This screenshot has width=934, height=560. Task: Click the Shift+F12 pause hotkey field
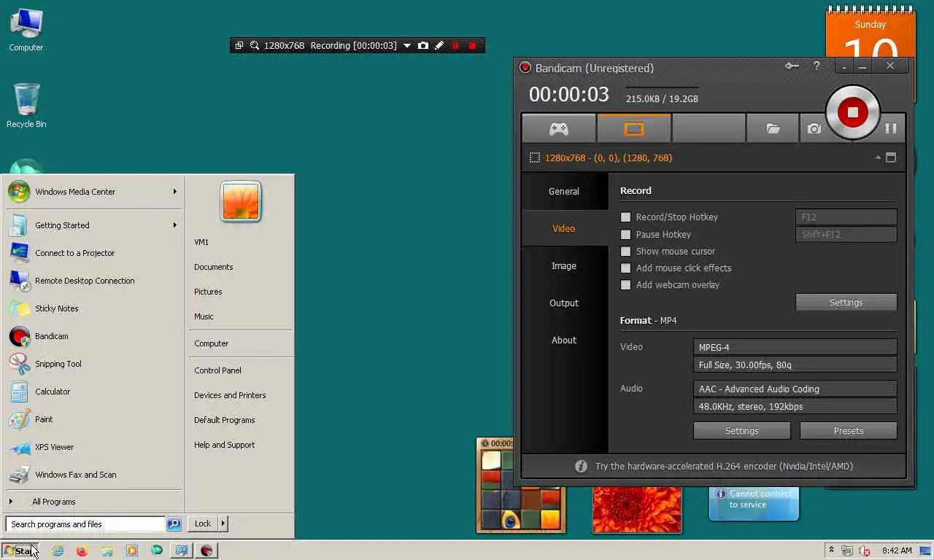click(x=846, y=234)
